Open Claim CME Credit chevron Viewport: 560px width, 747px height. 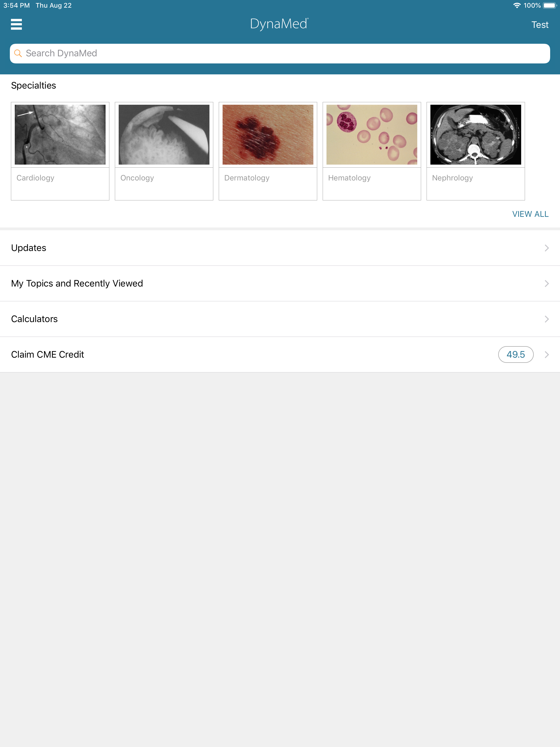547,355
